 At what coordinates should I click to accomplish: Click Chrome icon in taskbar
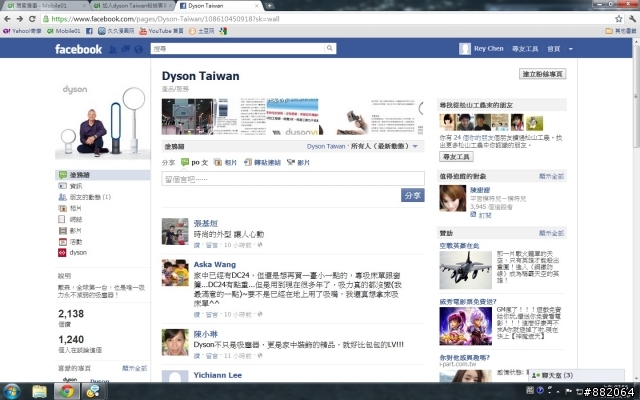point(67,391)
